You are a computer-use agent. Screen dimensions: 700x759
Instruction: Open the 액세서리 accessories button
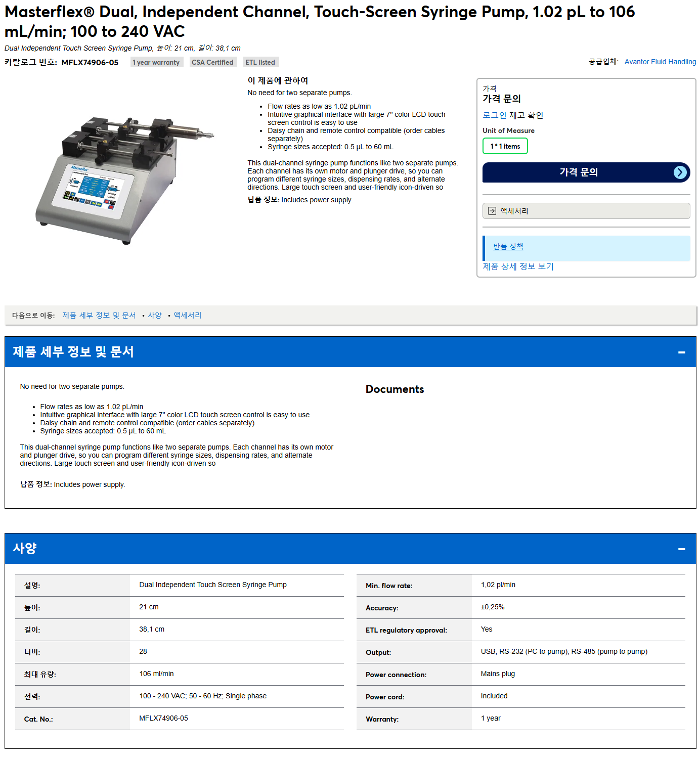pos(586,211)
